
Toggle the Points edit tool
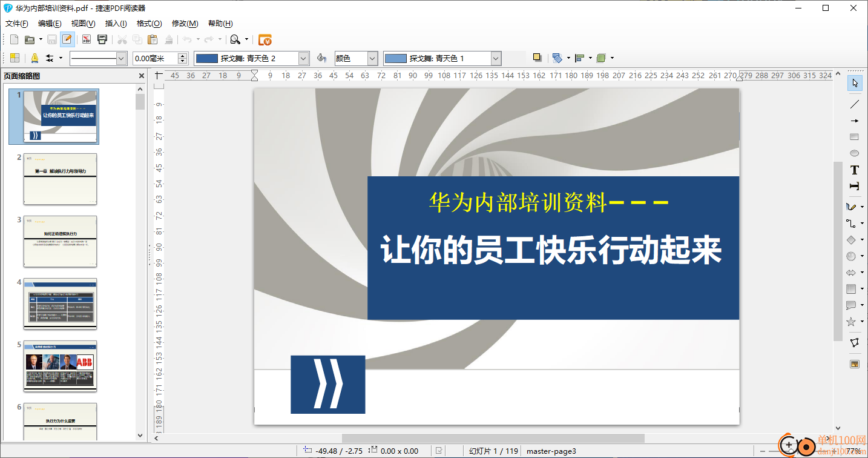tap(855, 343)
